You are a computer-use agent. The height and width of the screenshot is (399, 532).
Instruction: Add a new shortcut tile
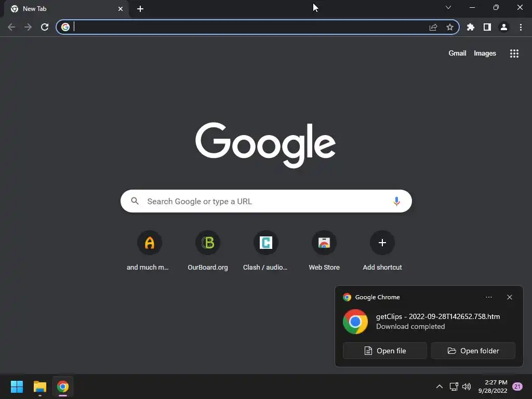[382, 251]
